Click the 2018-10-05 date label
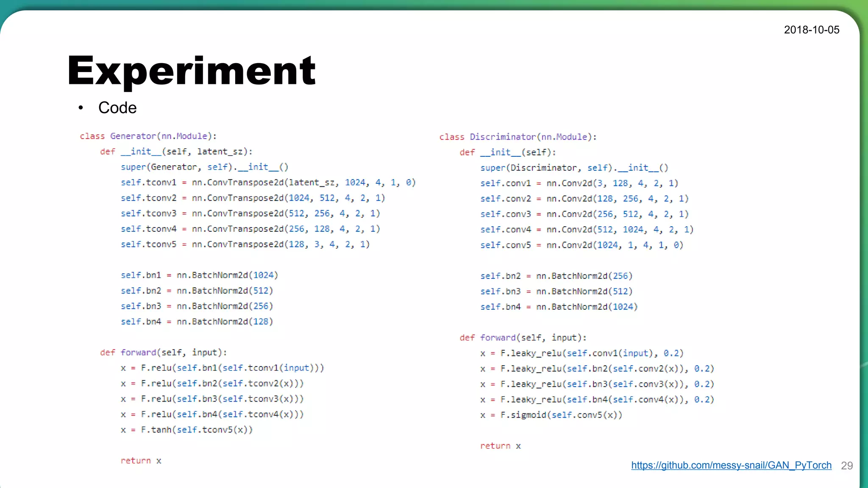The width and height of the screenshot is (868, 488). [x=811, y=30]
